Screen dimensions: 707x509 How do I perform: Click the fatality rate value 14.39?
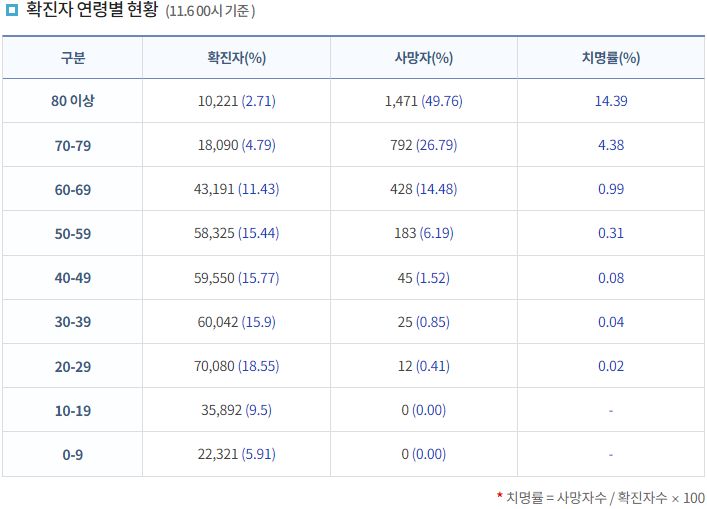(x=611, y=101)
